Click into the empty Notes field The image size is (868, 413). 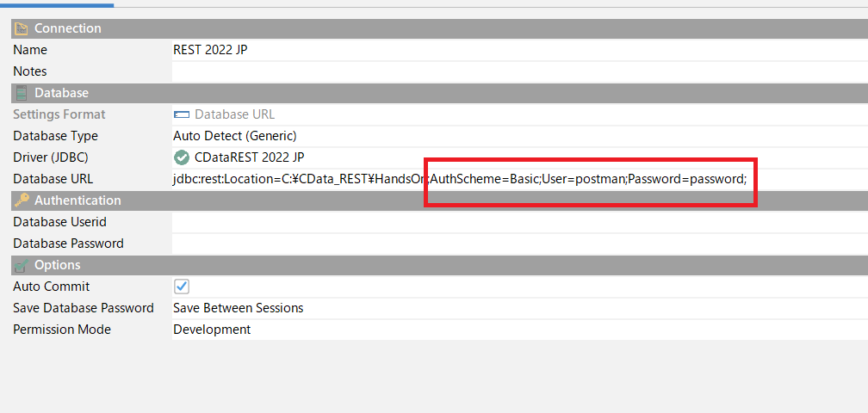pyautogui.click(x=517, y=71)
